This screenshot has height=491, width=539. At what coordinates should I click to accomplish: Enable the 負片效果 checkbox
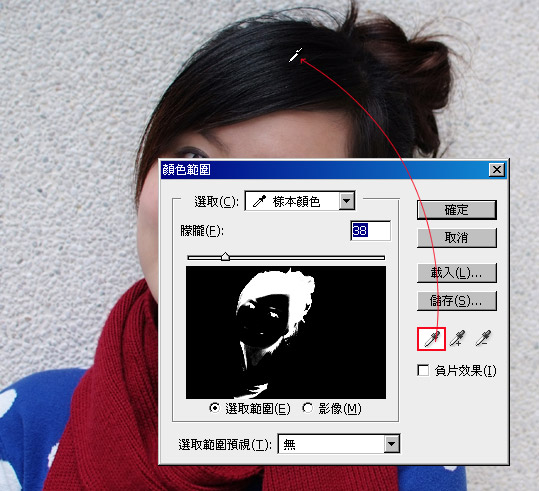[x=423, y=370]
